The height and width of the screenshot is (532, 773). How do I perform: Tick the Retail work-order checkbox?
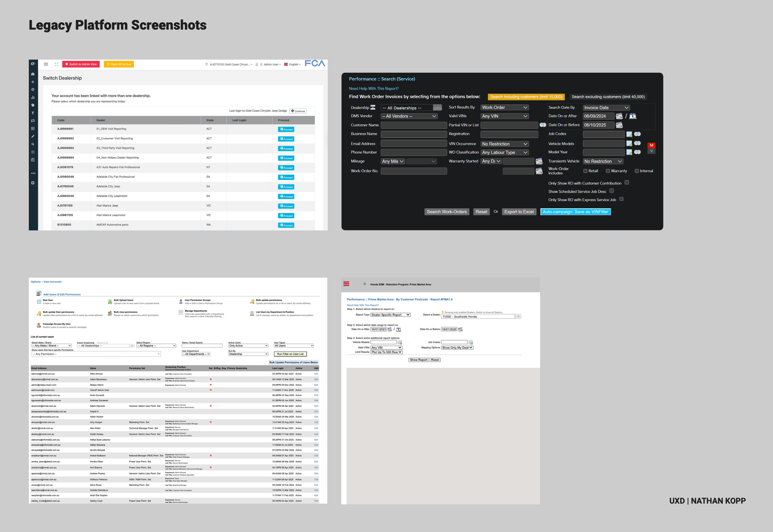(x=585, y=171)
